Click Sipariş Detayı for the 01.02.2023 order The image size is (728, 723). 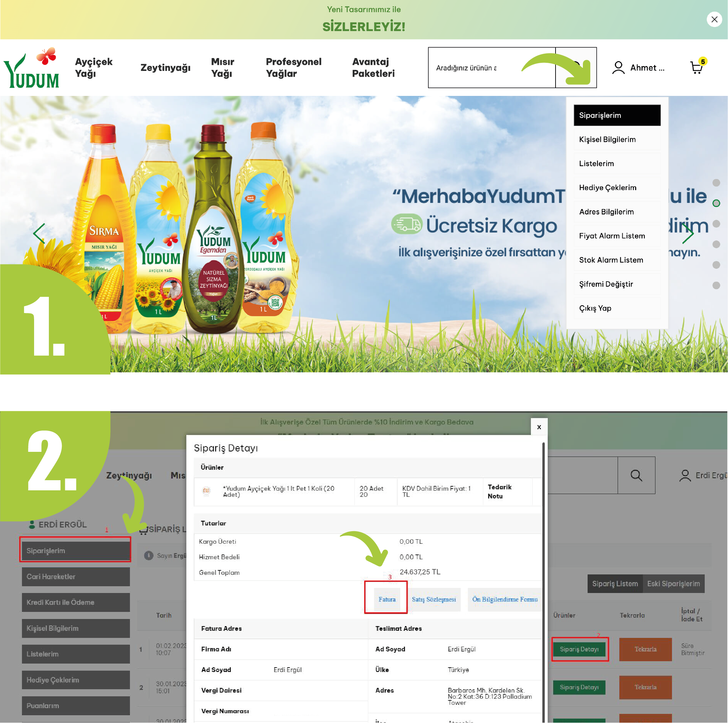point(579,649)
